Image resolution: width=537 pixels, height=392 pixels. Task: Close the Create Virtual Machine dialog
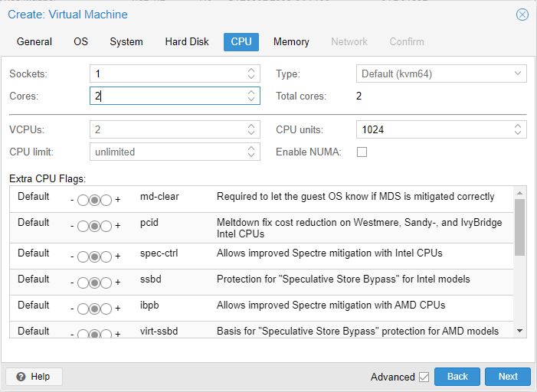(x=522, y=15)
